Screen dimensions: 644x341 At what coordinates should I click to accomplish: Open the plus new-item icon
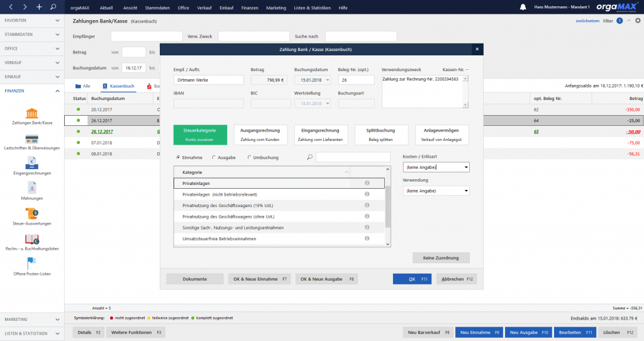point(39,7)
